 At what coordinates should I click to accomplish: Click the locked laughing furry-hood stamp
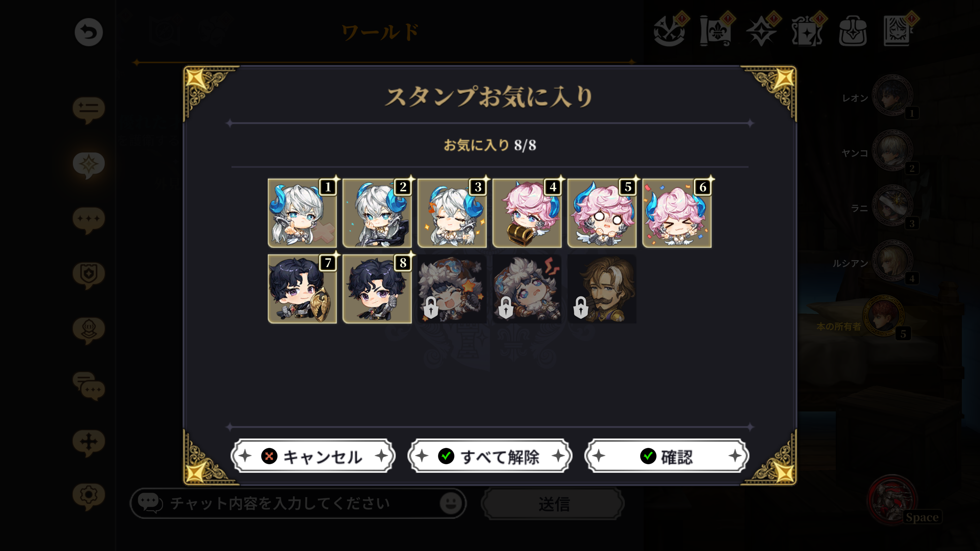(452, 289)
